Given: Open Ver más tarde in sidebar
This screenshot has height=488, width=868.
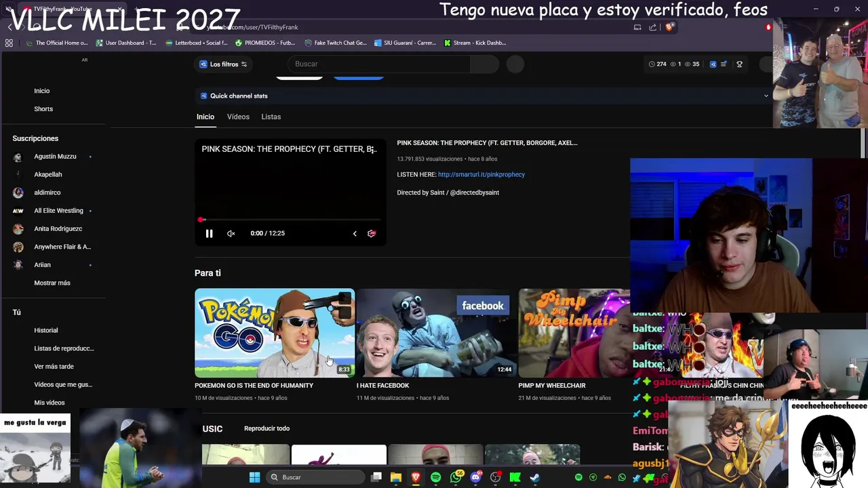Looking at the screenshot, I should click(x=54, y=367).
